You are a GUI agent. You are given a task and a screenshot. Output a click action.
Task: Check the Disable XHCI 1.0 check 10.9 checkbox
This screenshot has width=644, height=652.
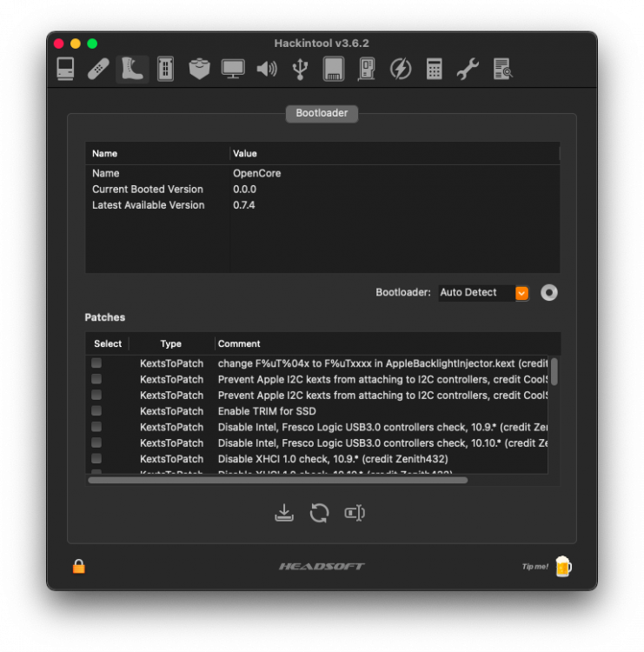pos(96,458)
